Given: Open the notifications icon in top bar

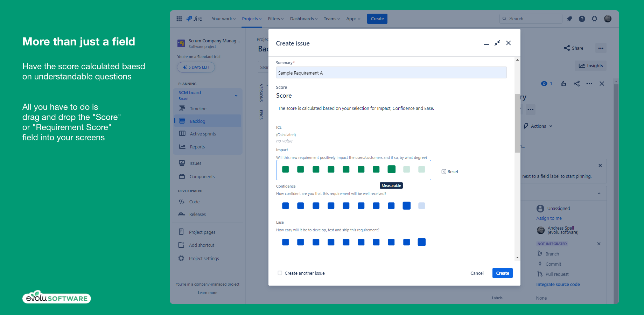Looking at the screenshot, I should tap(569, 19).
